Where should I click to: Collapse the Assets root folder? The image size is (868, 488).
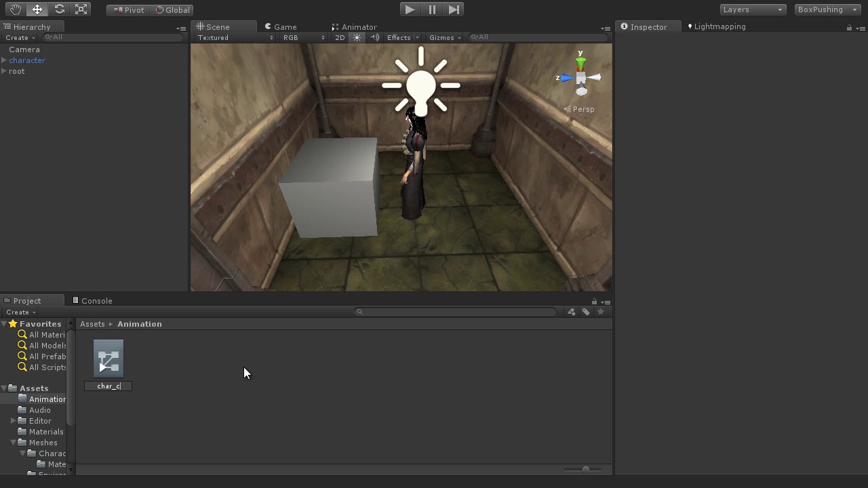click(4, 388)
